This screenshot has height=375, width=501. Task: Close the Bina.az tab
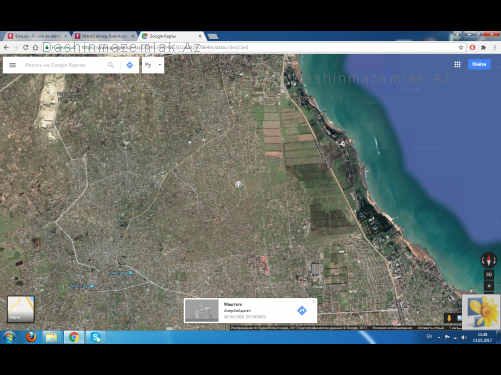(x=66, y=36)
